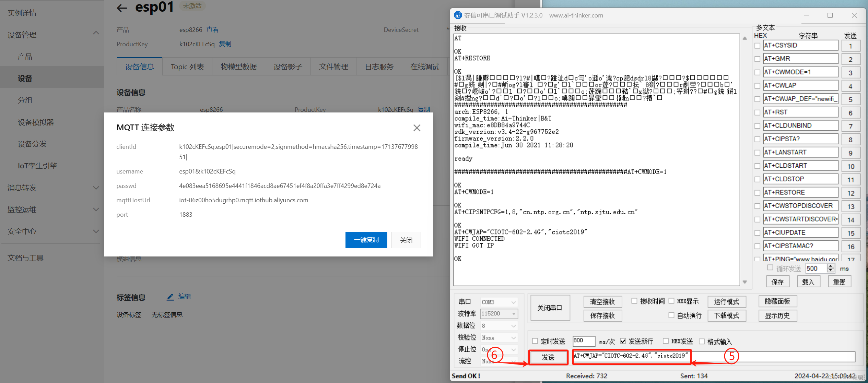Select IoT孪生引擎 in the sidebar
The height and width of the screenshot is (383, 868).
point(37,166)
